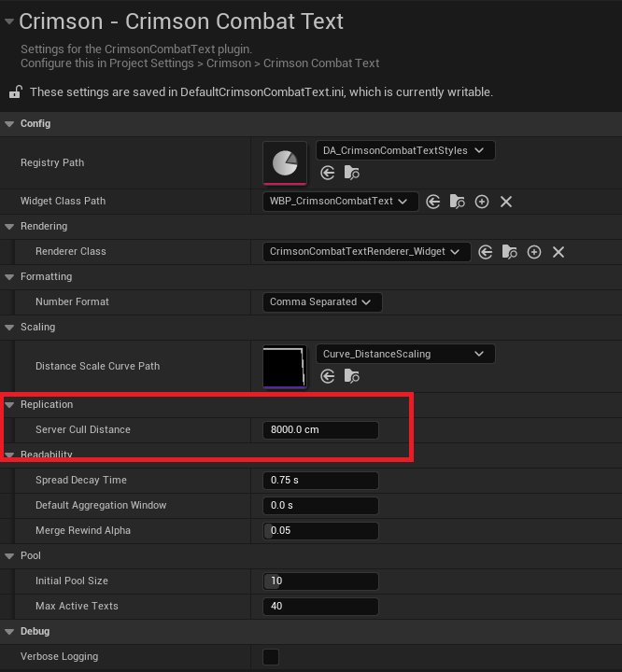Open Number Format Comma Separated dropdown
622x672 pixels.
tap(322, 302)
